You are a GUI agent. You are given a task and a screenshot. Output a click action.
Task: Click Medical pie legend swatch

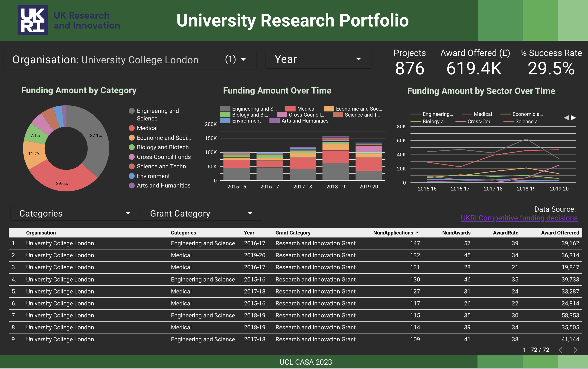(x=132, y=128)
